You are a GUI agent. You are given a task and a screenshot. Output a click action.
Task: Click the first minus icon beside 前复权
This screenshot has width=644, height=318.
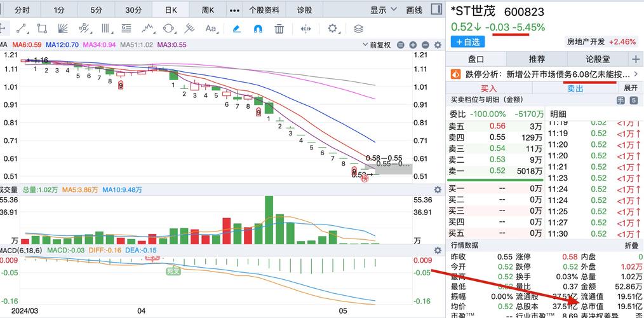401,45
